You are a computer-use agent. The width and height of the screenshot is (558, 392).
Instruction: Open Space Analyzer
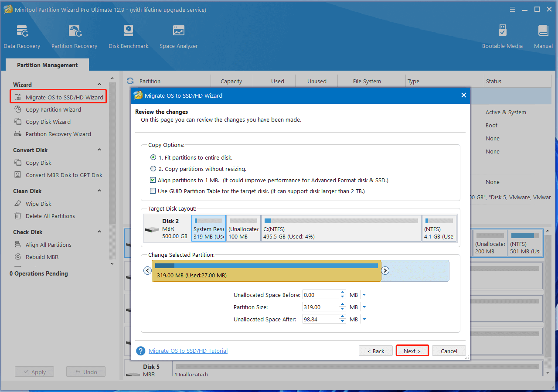178,37
